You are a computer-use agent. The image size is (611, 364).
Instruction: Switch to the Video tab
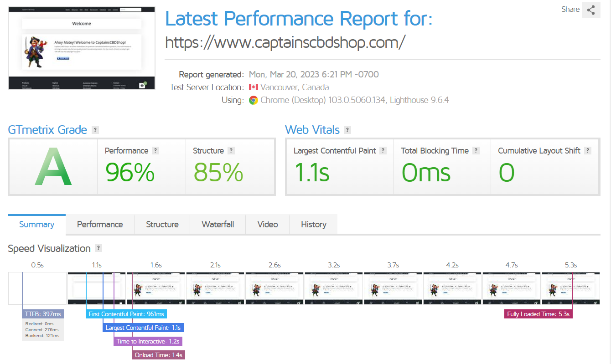click(268, 224)
